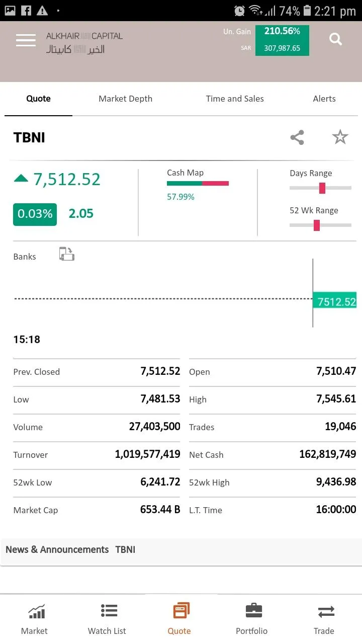This screenshot has height=644, width=362.
Task: Tap the 52 Wk Range slider marker
Action: point(317,225)
